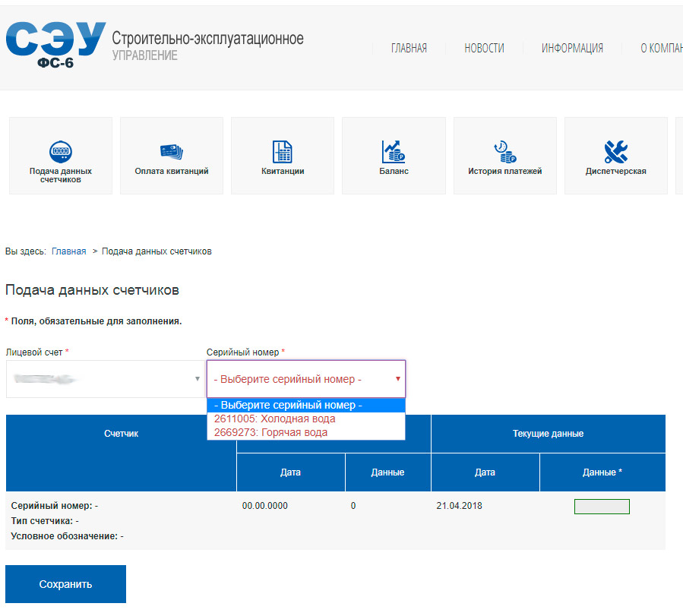The image size is (683, 616).
Task: Open the Квитанции receipts icon
Action: [283, 151]
